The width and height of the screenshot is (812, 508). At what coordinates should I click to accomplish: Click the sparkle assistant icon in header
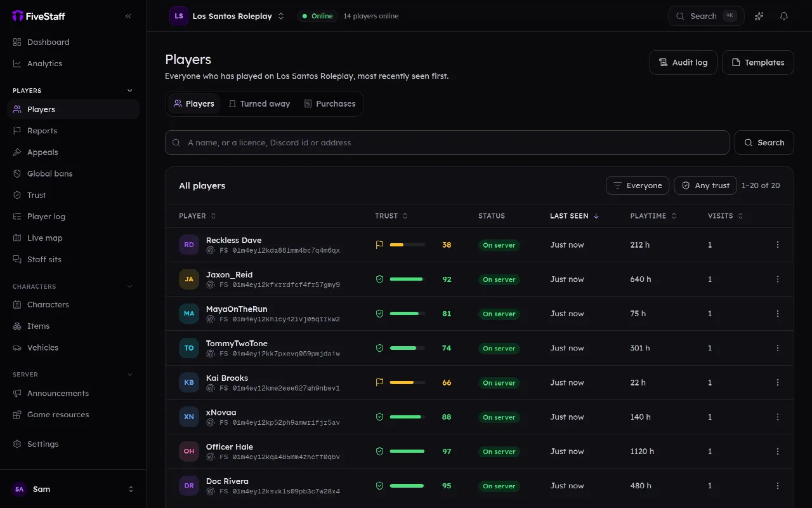[x=759, y=16]
